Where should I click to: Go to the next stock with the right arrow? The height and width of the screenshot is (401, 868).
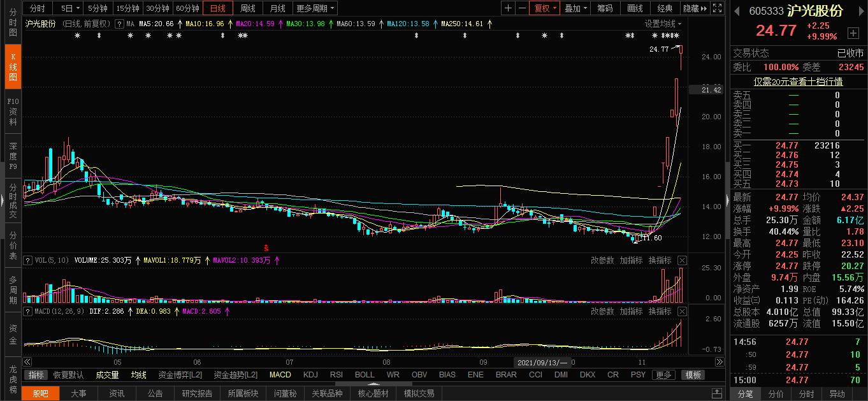coord(860,11)
